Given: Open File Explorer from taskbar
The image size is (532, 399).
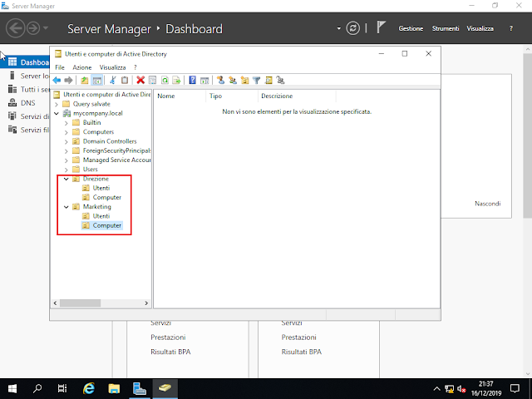Looking at the screenshot, I should [114, 388].
